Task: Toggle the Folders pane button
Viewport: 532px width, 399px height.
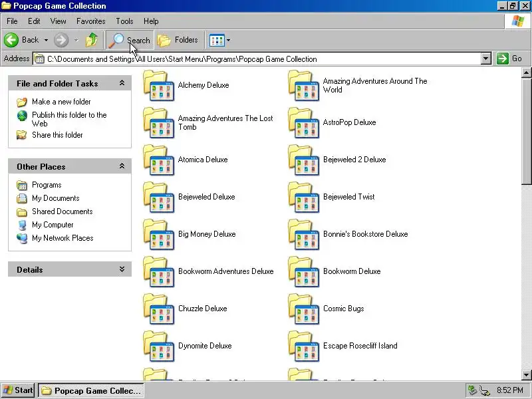Action: point(178,40)
